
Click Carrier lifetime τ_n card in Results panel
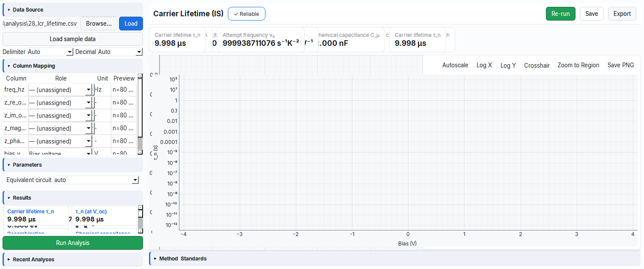pyautogui.click(x=36, y=215)
